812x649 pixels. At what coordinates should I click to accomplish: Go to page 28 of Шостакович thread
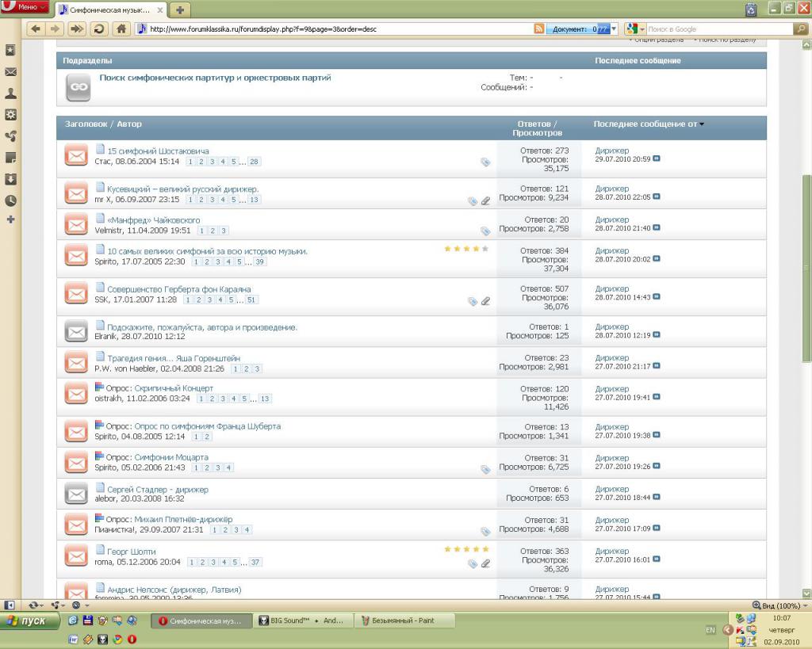[x=254, y=162]
